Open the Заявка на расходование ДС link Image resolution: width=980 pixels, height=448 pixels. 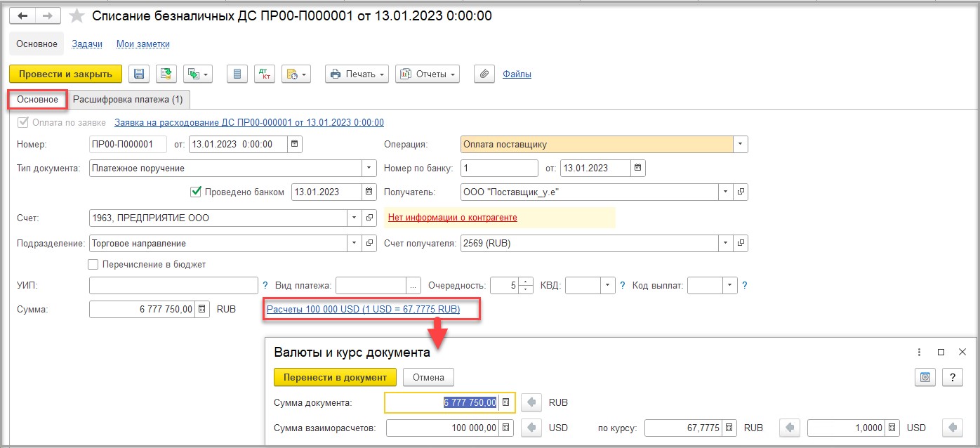coord(249,122)
